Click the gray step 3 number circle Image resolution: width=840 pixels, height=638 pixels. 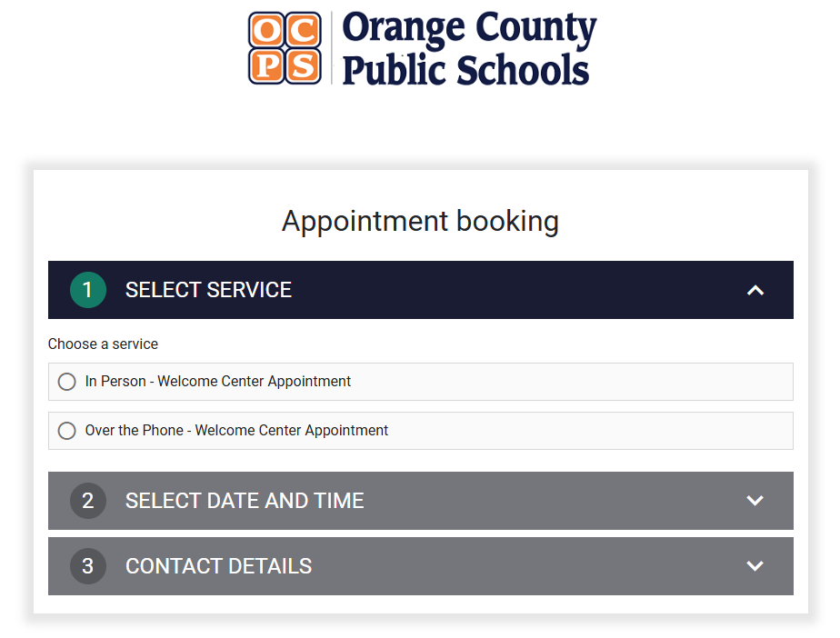pos(87,566)
